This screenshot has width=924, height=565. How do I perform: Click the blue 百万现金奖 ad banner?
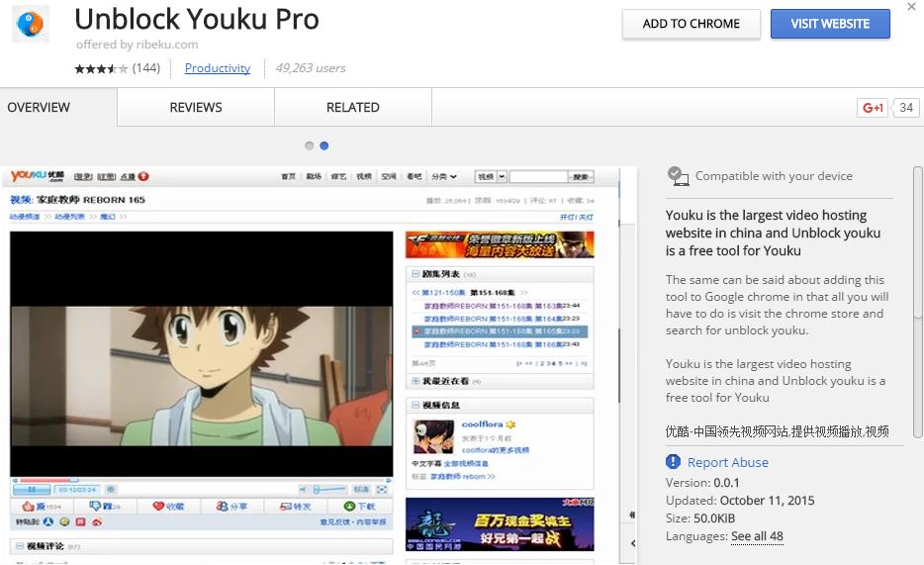pos(500,524)
